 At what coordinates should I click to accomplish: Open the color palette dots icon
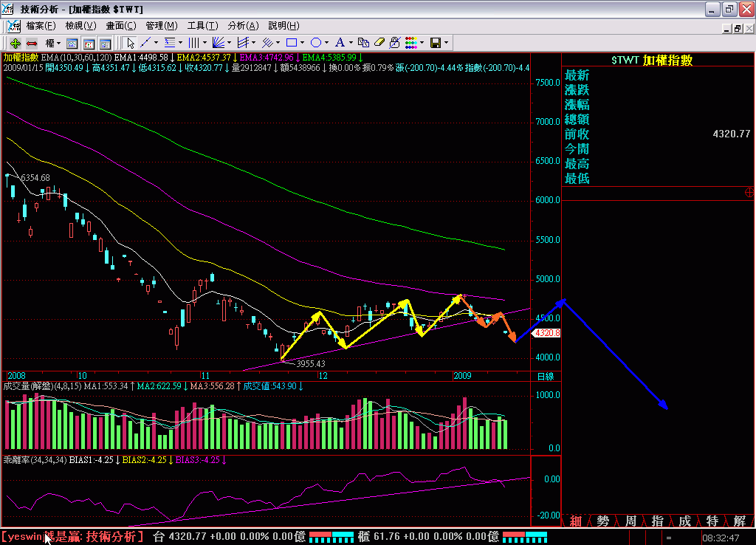(410, 43)
